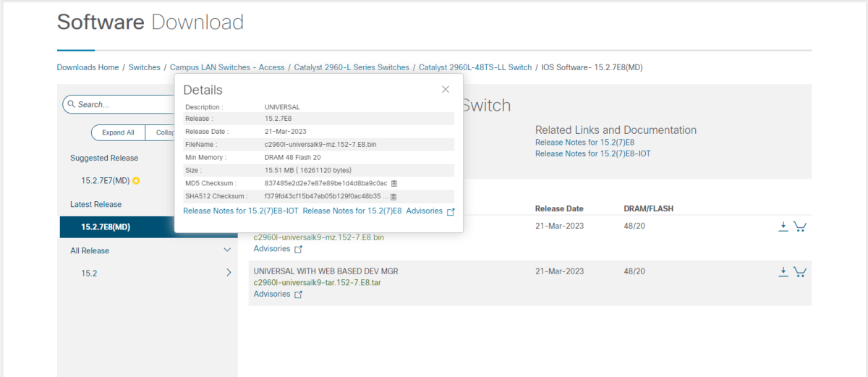The height and width of the screenshot is (377, 868).
Task: Click the ellipsis after the SHA512 checksum
Action: click(386, 196)
